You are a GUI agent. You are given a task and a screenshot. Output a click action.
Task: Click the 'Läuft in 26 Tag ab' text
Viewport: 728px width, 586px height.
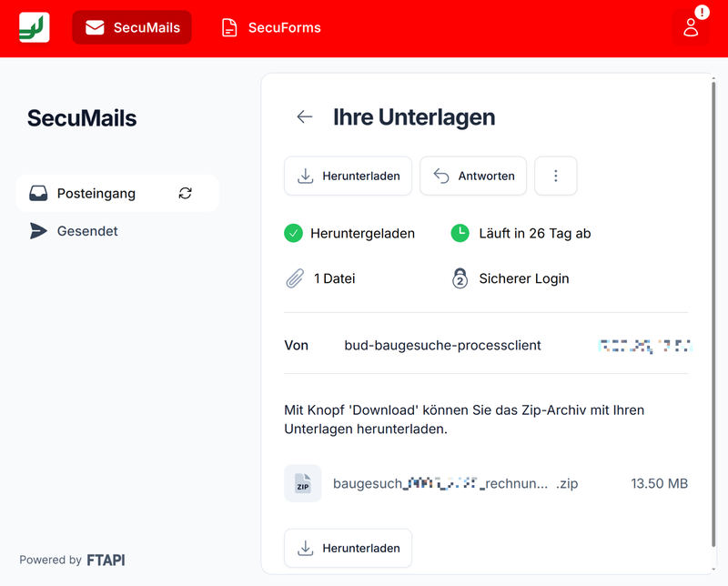535,233
